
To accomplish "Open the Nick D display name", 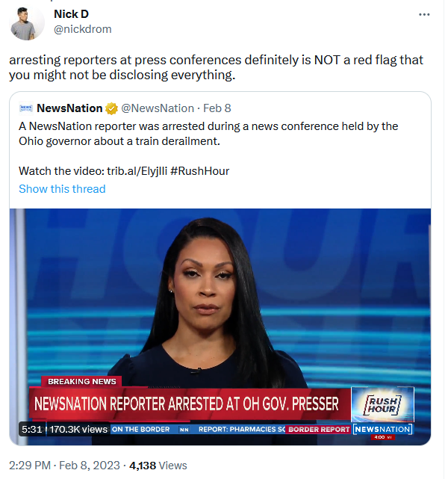I will [71, 14].
